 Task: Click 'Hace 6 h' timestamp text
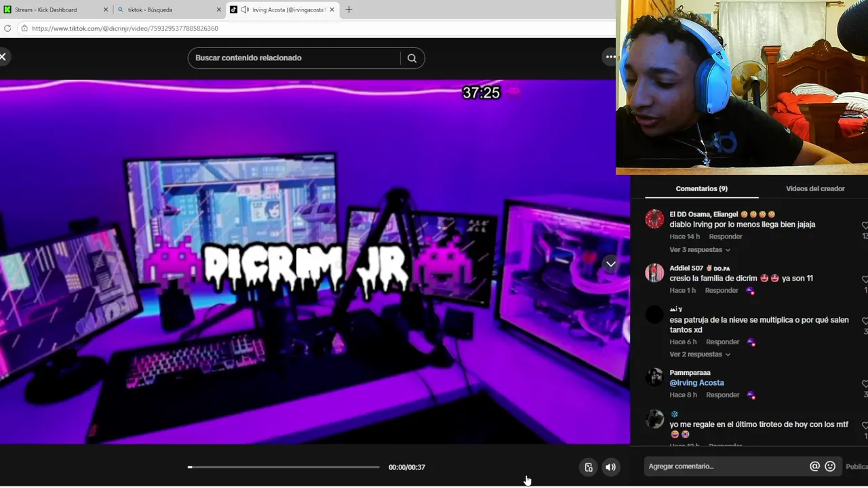[x=683, y=342]
